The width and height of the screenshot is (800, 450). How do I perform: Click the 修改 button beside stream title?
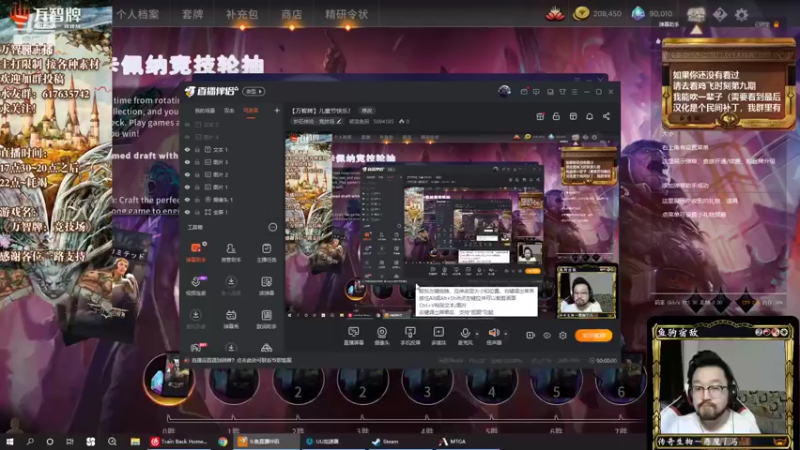367,110
